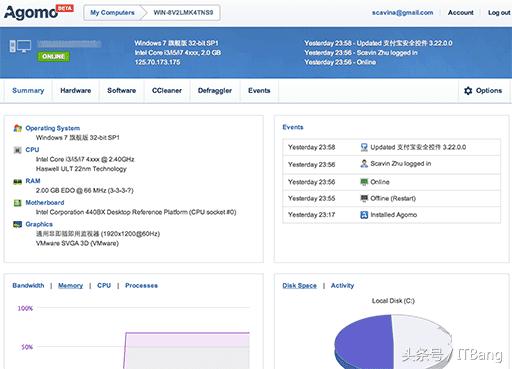Screen dimensions: 512x369
Task: Click event row 'Installed Agomo'
Action: click(x=391, y=215)
